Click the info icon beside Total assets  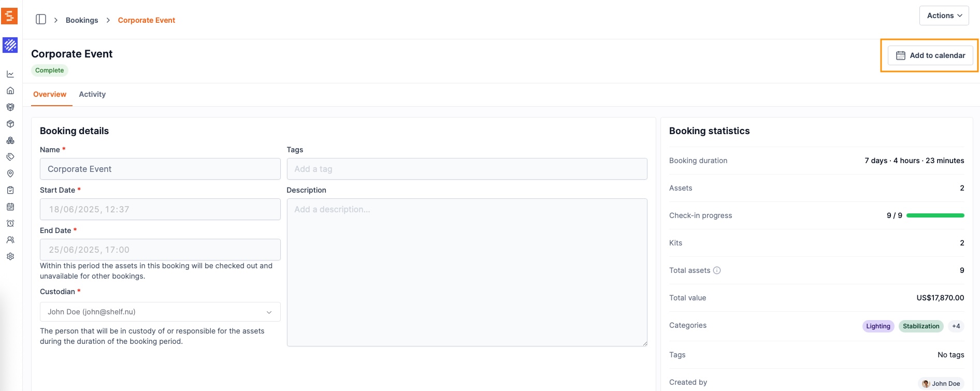coord(717,270)
